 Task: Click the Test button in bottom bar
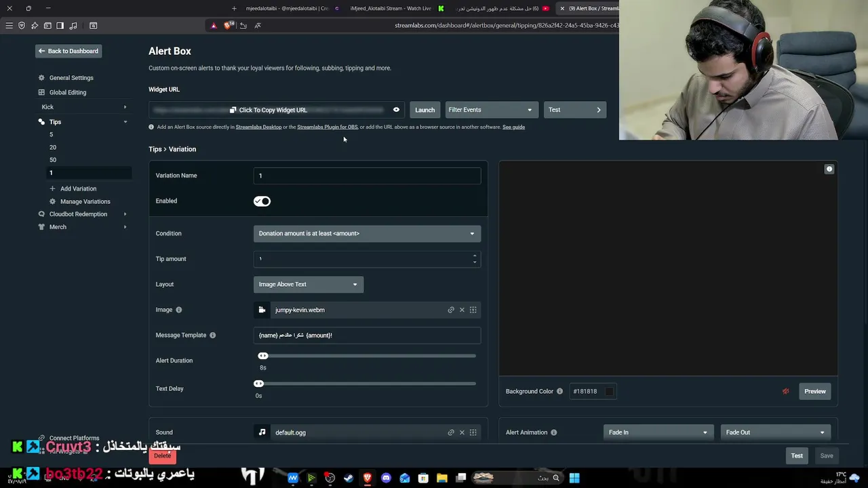(x=797, y=456)
